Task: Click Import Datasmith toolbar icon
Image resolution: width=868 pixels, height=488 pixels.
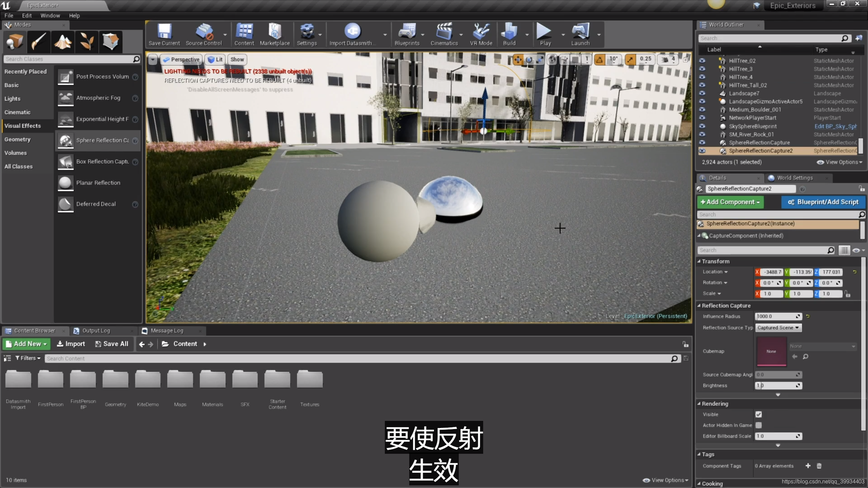Action: (352, 35)
